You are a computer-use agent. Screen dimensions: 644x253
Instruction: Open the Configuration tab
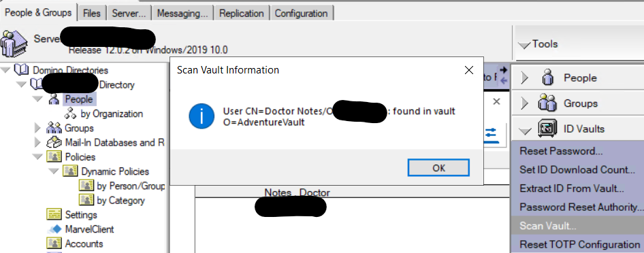pos(302,13)
